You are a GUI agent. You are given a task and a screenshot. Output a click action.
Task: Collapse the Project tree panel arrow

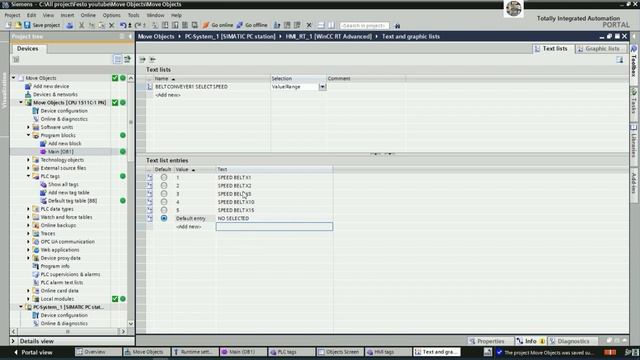[130, 36]
